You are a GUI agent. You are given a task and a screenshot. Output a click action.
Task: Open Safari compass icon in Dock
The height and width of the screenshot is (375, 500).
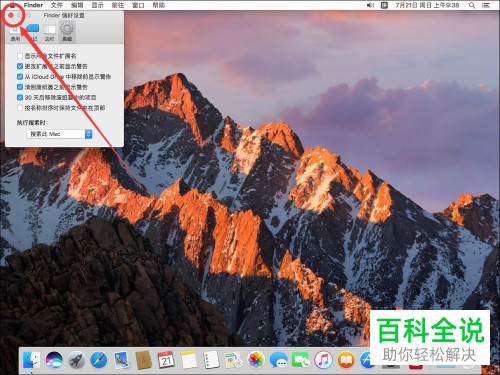coord(99,360)
